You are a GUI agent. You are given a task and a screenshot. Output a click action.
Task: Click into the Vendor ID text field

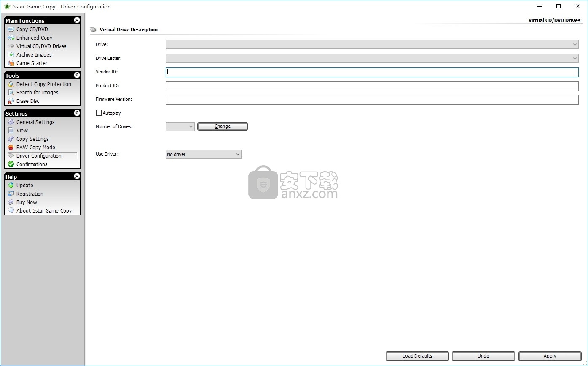point(372,72)
